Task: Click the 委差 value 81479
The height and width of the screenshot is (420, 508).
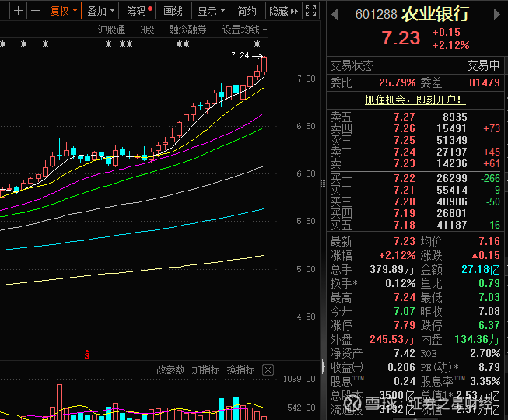Action: click(x=485, y=82)
